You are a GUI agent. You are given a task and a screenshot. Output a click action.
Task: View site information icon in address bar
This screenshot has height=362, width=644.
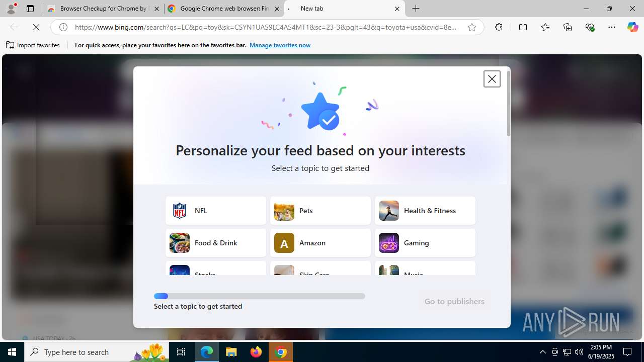tap(63, 27)
